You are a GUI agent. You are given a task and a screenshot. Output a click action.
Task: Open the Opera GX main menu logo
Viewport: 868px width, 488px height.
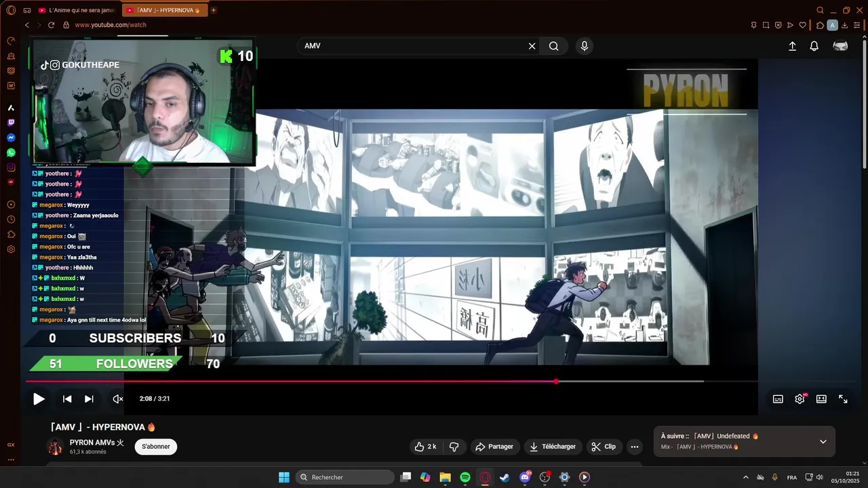pos(11,10)
